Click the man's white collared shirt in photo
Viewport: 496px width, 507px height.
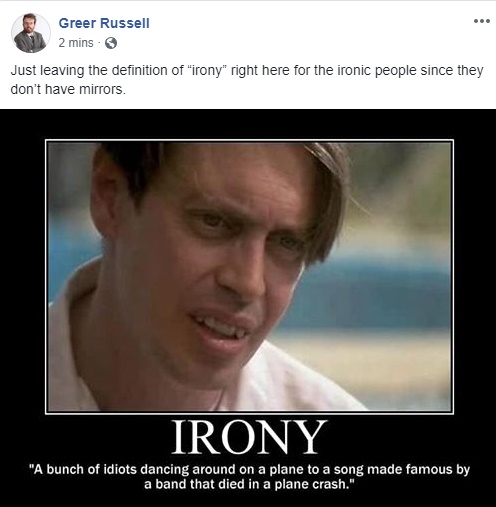300,383
